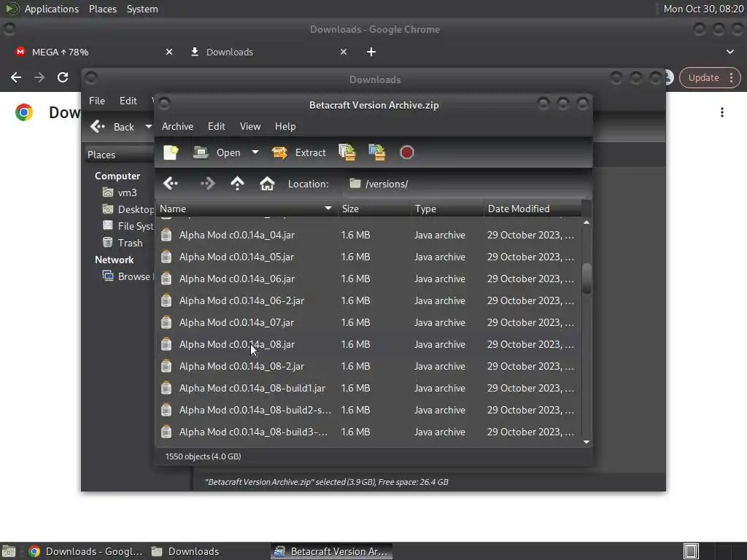Screen dimensions: 747x560
Task: Switch to Downloads - Google Chrome taskbar item
Action: point(86,551)
